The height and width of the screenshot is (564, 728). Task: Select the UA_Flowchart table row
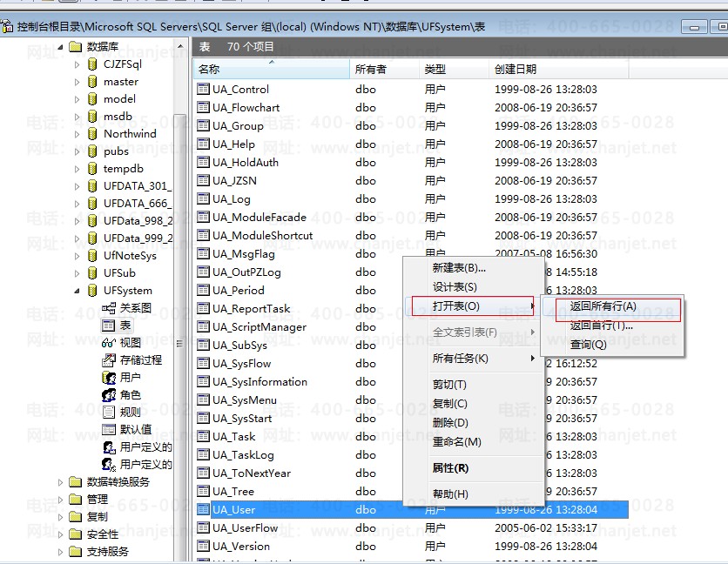411,107
